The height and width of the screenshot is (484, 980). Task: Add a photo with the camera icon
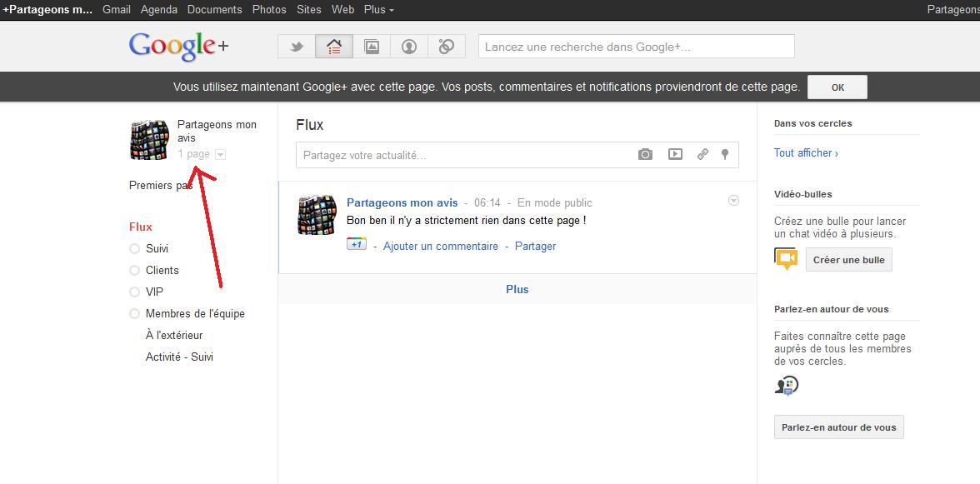point(645,154)
